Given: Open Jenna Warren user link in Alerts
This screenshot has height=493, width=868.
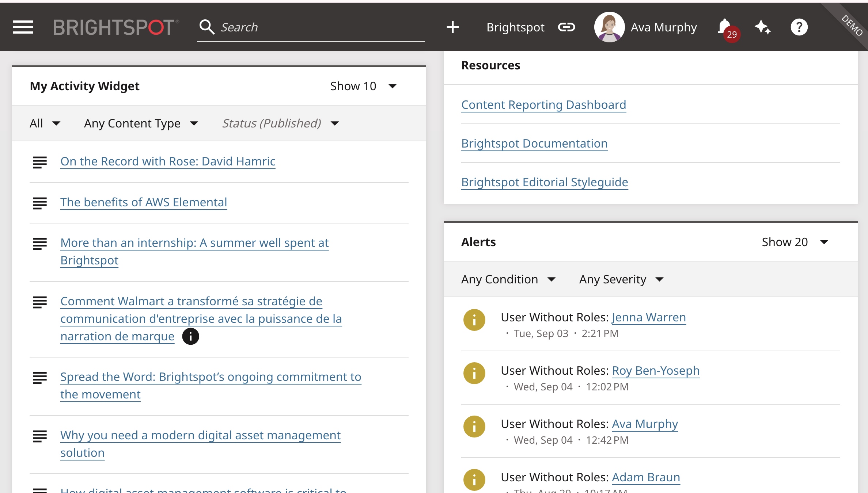Looking at the screenshot, I should pos(649,317).
